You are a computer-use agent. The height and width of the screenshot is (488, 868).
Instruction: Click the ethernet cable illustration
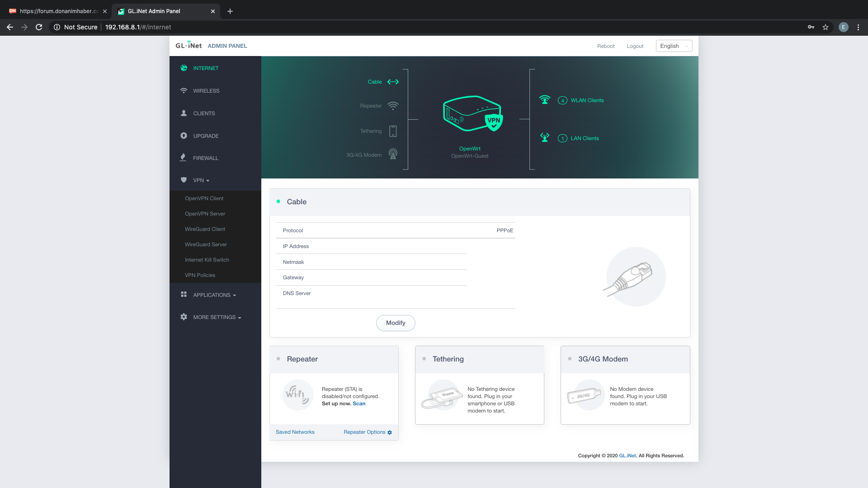click(635, 277)
